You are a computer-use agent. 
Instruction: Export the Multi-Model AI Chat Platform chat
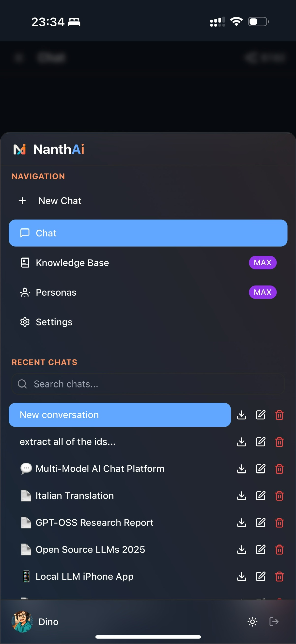(x=242, y=469)
